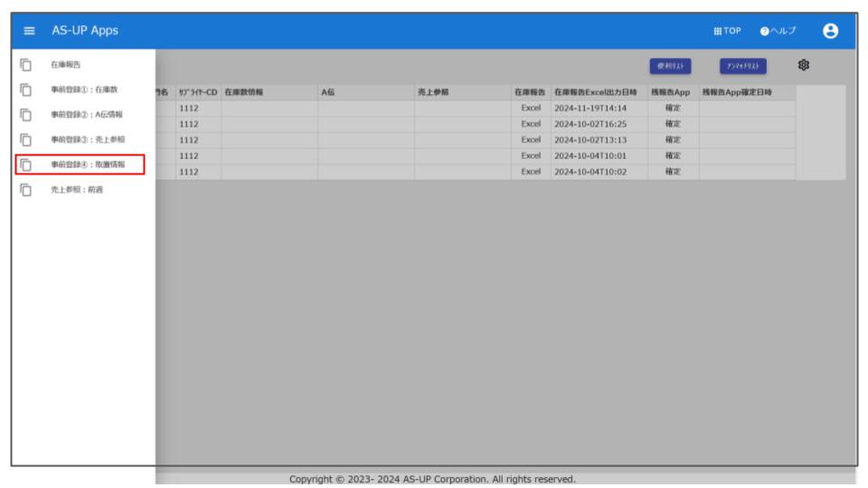Click the icon beside 在庫報告
Screen dimensions: 868x488
click(x=26, y=65)
